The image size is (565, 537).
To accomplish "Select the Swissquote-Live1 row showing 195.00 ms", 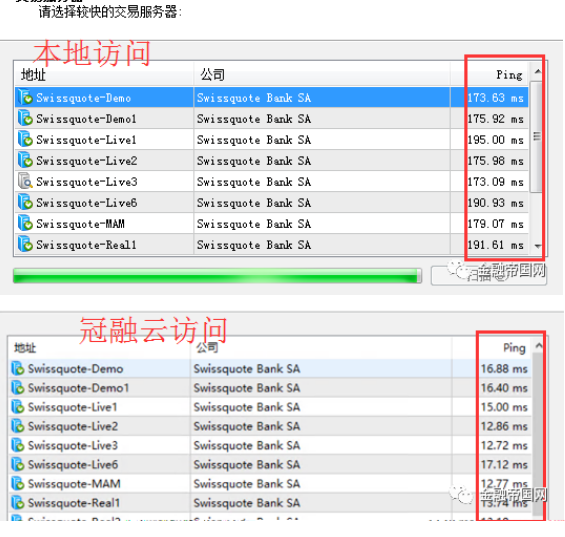I will pyautogui.click(x=271, y=139).
